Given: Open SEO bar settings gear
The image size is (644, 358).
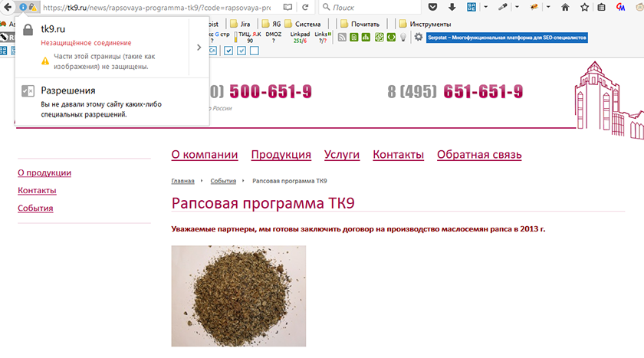Looking at the screenshot, I should (x=418, y=38).
